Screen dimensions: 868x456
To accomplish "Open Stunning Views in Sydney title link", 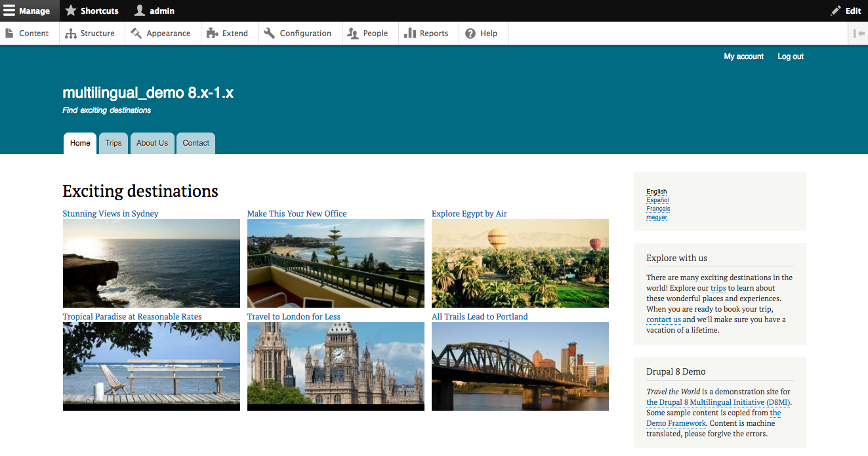I will (x=110, y=214).
